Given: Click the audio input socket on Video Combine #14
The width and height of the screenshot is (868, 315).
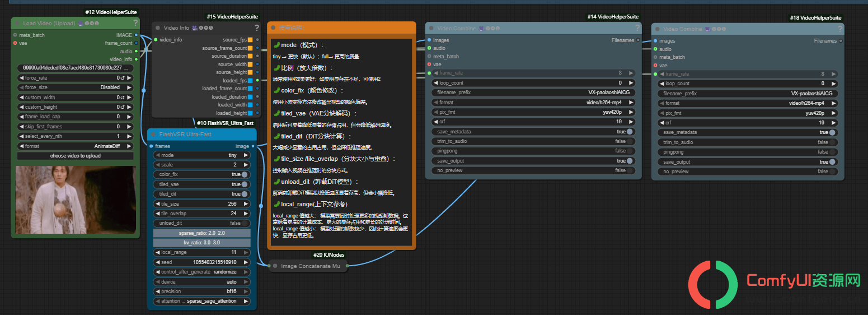Looking at the screenshot, I should coord(429,48).
